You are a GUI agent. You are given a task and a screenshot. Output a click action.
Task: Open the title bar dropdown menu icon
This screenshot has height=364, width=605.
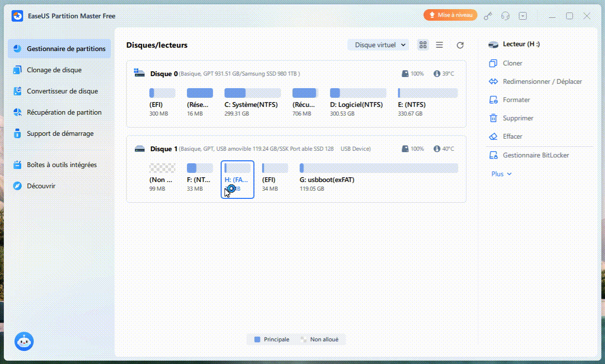tap(523, 16)
